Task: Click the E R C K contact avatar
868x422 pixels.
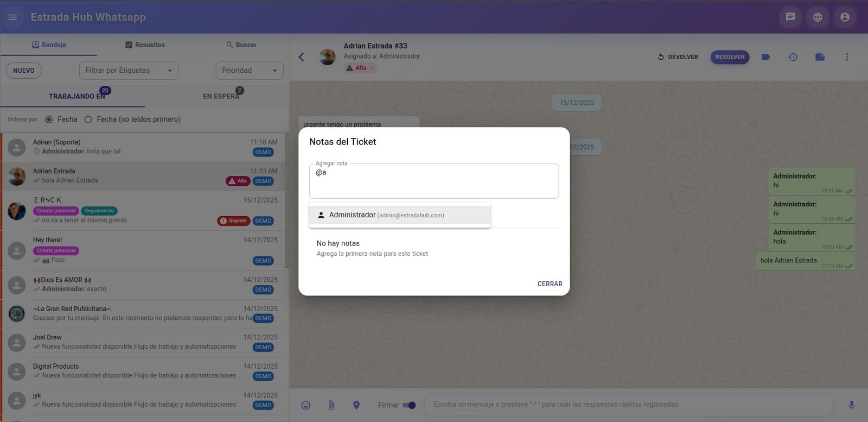Action: [x=17, y=211]
